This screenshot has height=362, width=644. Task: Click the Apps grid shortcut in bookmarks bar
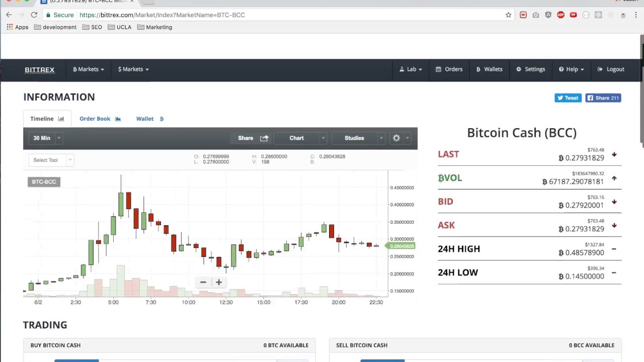pos(18,27)
